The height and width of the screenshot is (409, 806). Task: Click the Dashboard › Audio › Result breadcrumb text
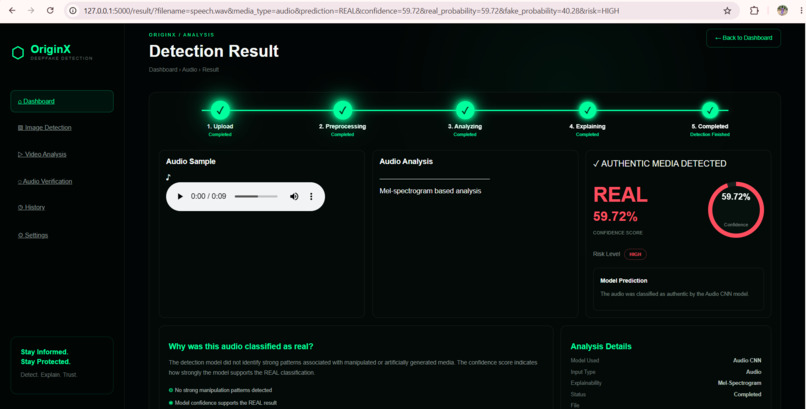coord(184,69)
